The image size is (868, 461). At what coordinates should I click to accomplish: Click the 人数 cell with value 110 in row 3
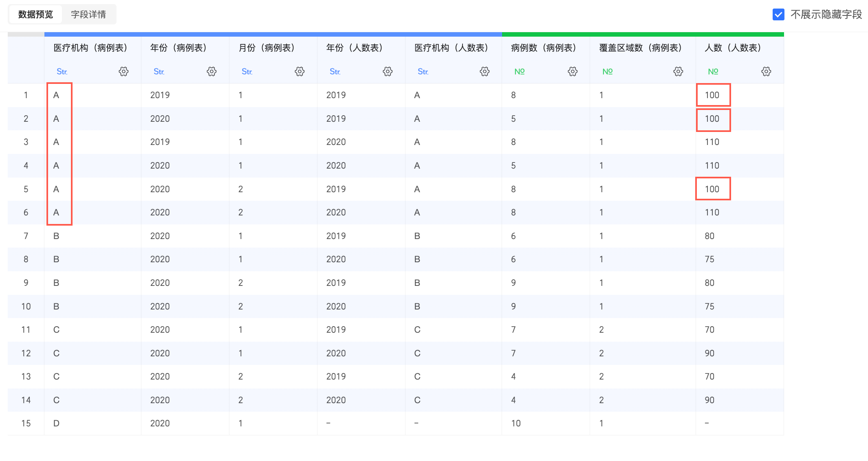coord(712,142)
